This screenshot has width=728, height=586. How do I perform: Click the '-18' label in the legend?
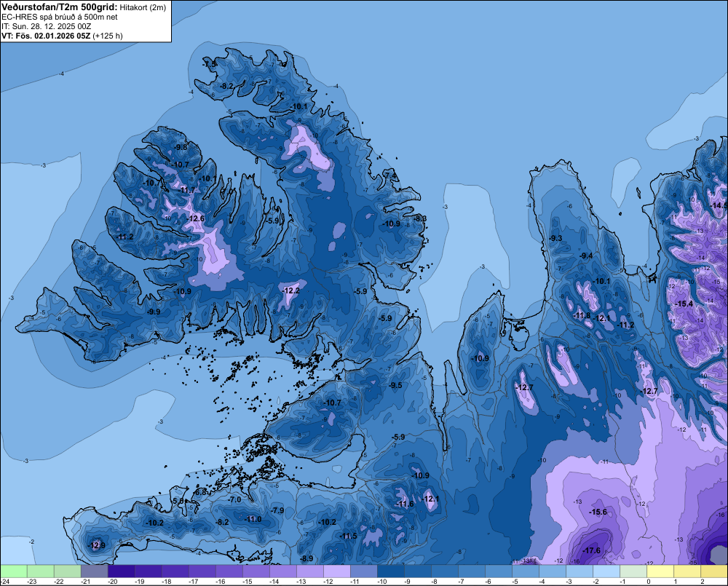(166, 582)
